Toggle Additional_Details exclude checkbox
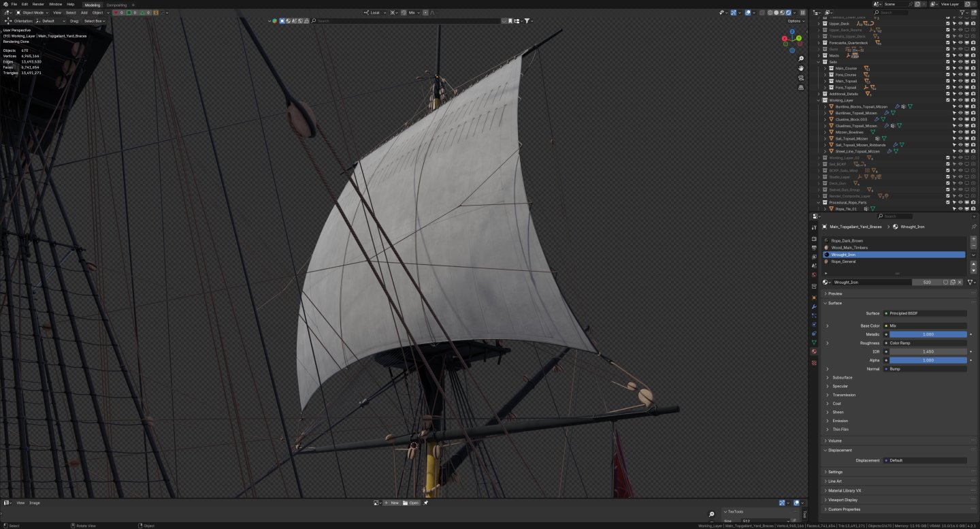Viewport: 980px width, 529px height. (947, 94)
